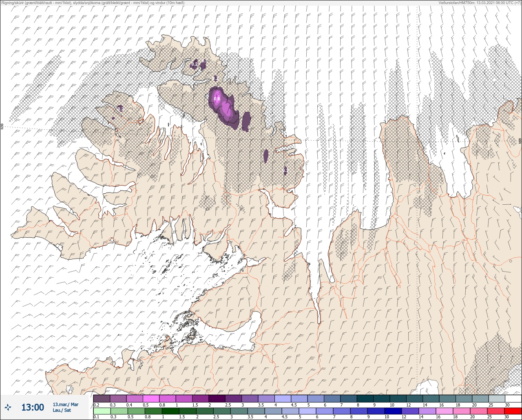
Task: Select bright red rain swatch above 30
Action: pyautogui.click(x=513, y=411)
